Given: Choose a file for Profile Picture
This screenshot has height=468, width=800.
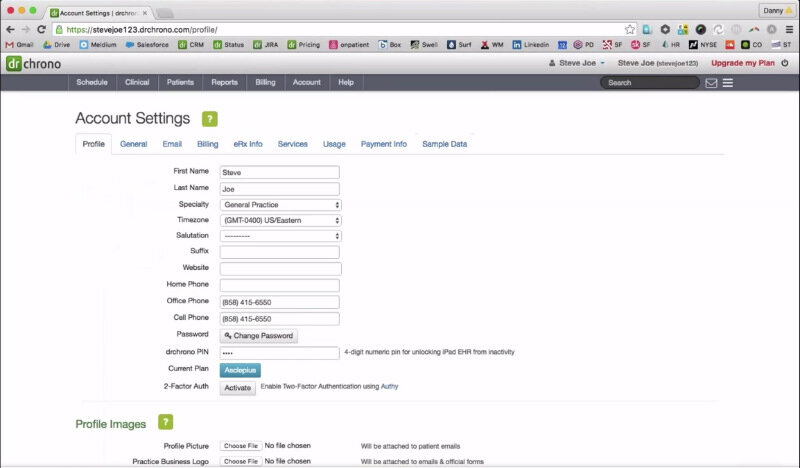Looking at the screenshot, I should (x=241, y=446).
